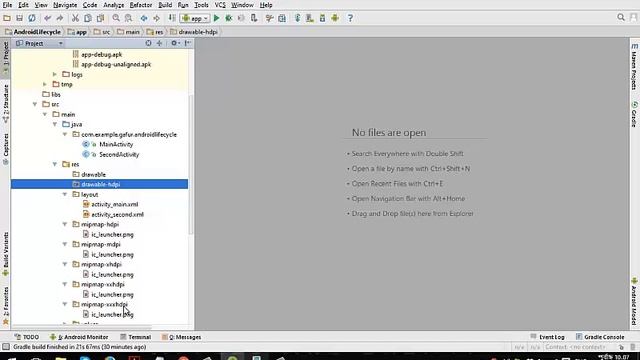Expand the tmp folder arrow
The height and width of the screenshot is (360, 640).
point(45,84)
